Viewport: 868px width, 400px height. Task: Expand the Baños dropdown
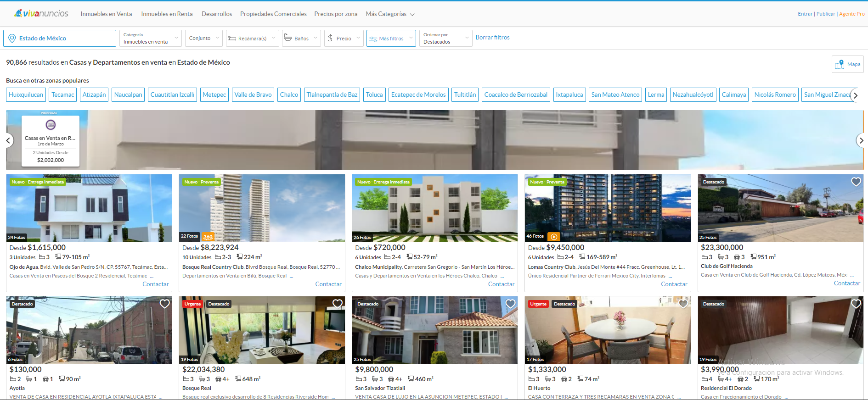tap(301, 39)
